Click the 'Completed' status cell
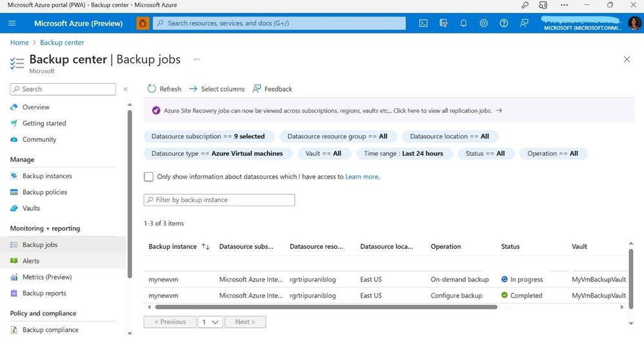 click(522, 295)
